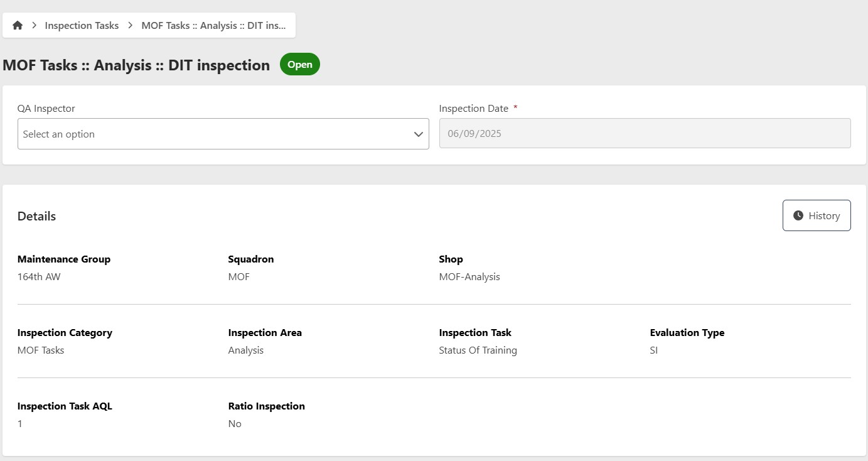Image resolution: width=868 pixels, height=461 pixels.
Task: Go to the home page via house icon
Action: tap(18, 26)
